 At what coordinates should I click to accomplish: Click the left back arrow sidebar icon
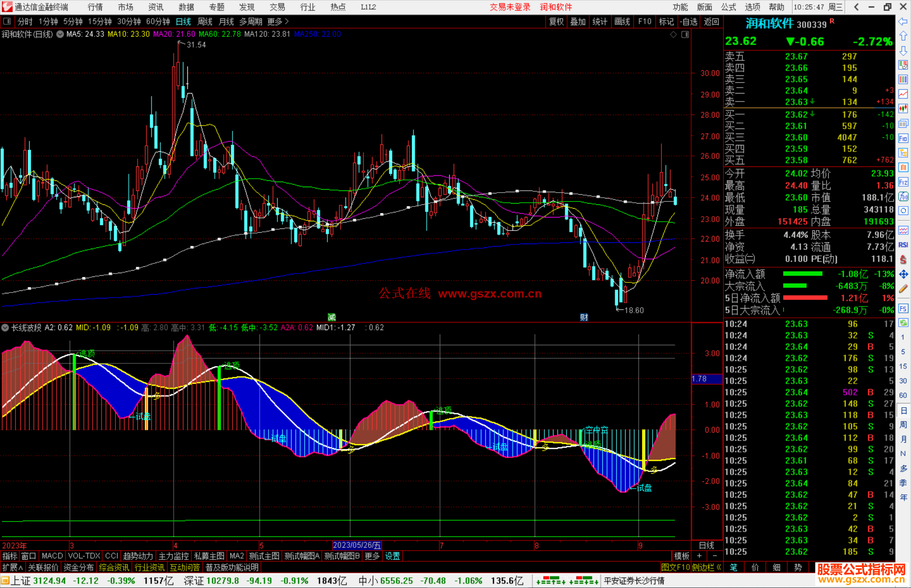903,21
